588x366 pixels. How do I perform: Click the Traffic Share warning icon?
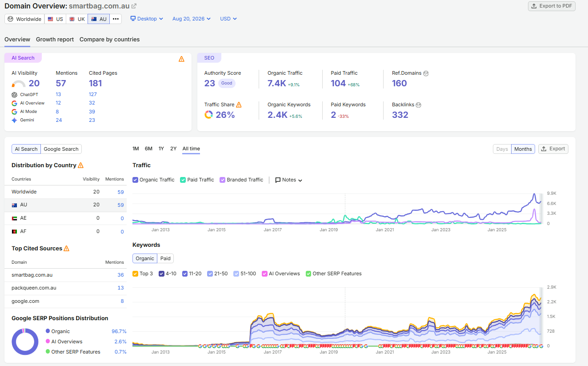239,105
